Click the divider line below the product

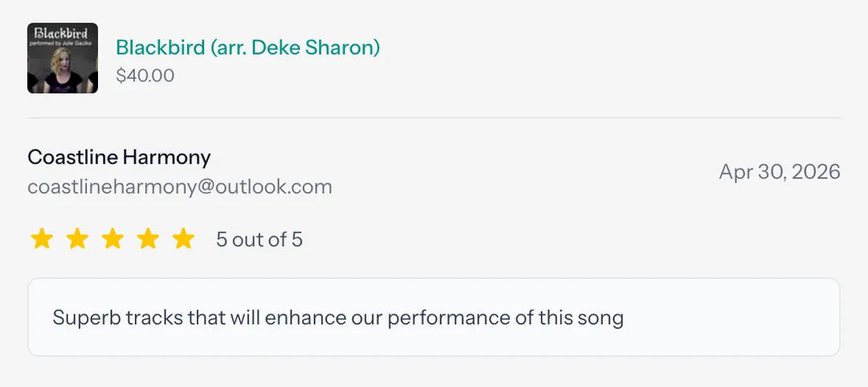434,118
